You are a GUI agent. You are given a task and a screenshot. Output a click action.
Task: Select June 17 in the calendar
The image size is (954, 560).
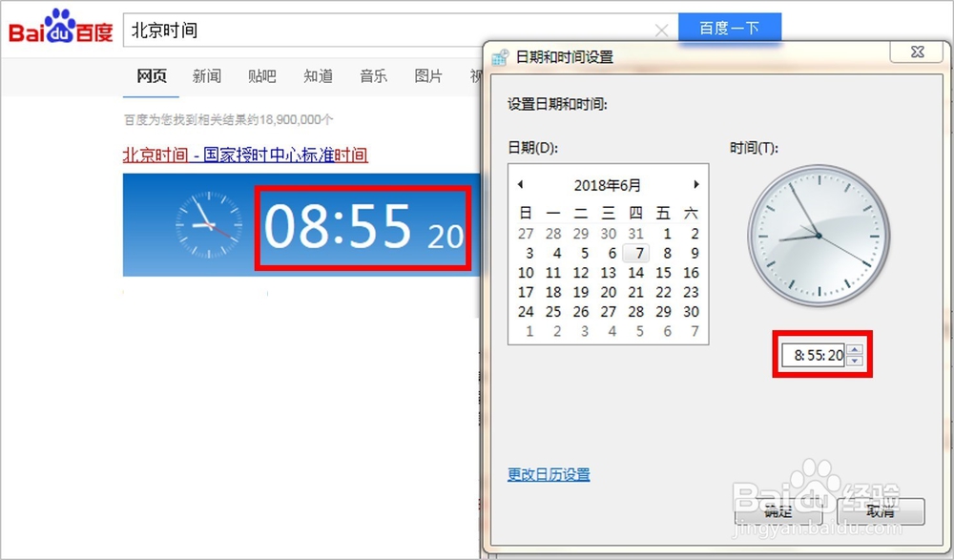526,292
